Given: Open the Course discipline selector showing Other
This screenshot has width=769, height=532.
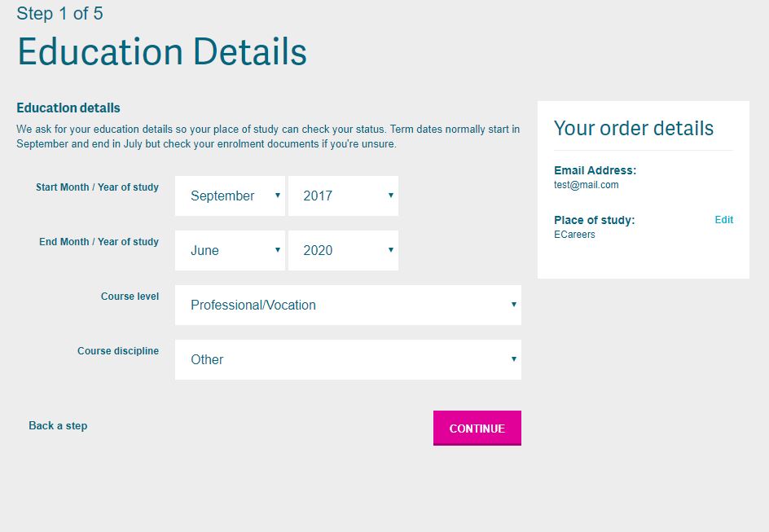Looking at the screenshot, I should click(x=348, y=359).
